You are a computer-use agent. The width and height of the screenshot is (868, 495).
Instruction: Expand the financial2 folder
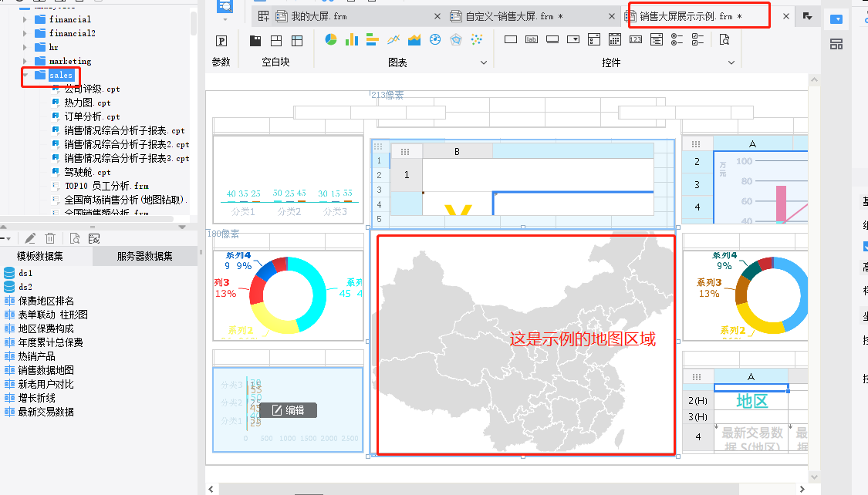25,33
